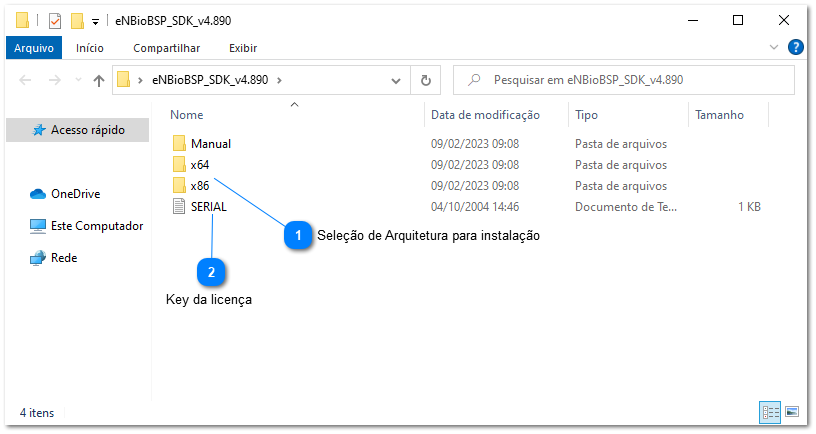Expand the ribbon with the chevron
The image size is (816, 434).
[774, 47]
